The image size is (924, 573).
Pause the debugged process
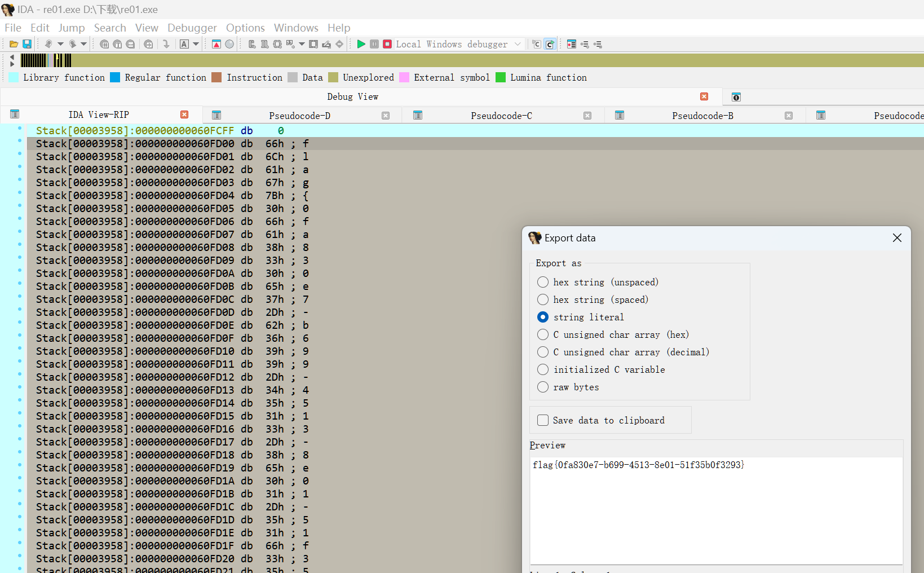pyautogui.click(x=374, y=44)
